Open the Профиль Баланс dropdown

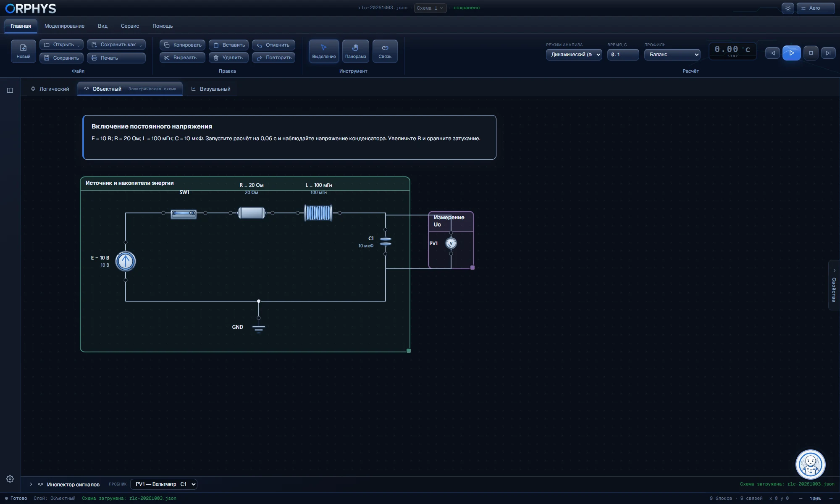coord(672,55)
